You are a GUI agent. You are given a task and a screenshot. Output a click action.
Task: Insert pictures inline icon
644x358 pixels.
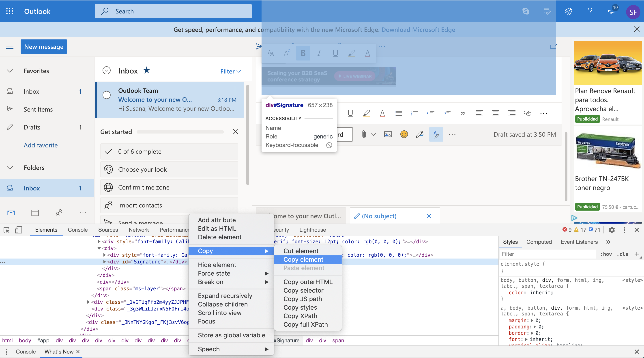click(x=388, y=135)
